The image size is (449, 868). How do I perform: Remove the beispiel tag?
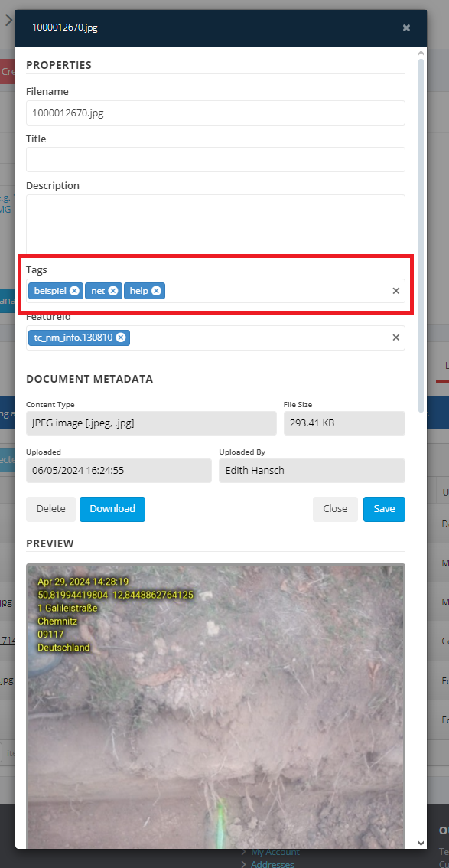click(74, 291)
